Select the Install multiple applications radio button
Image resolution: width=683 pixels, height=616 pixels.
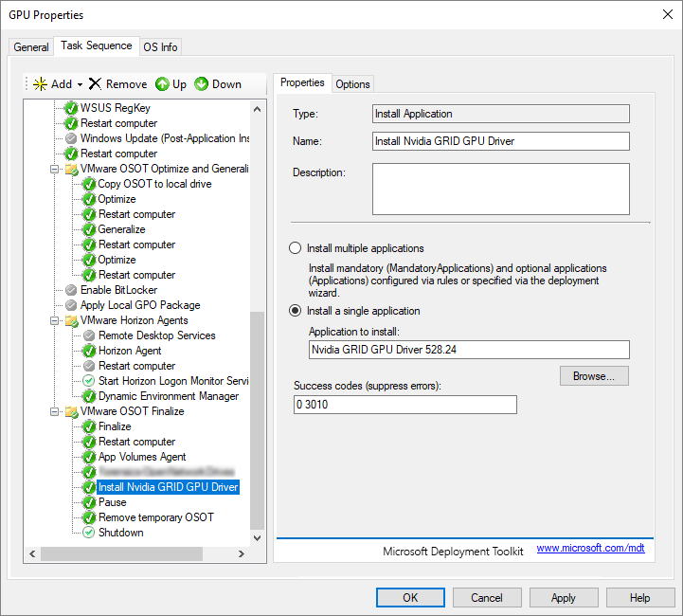(295, 248)
